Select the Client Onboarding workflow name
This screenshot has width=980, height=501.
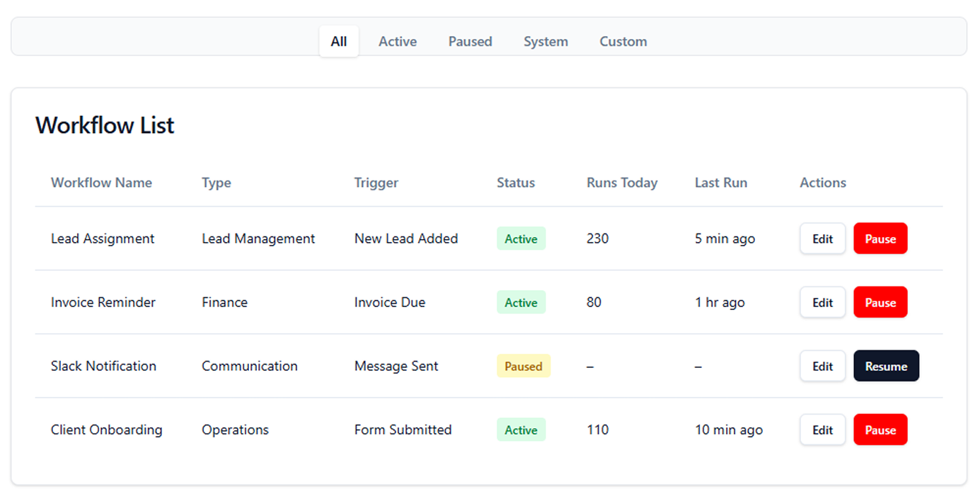(106, 430)
